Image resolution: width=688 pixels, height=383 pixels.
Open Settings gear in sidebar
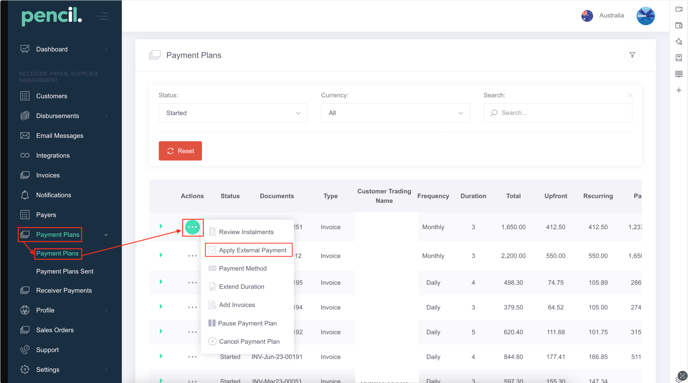(25, 369)
